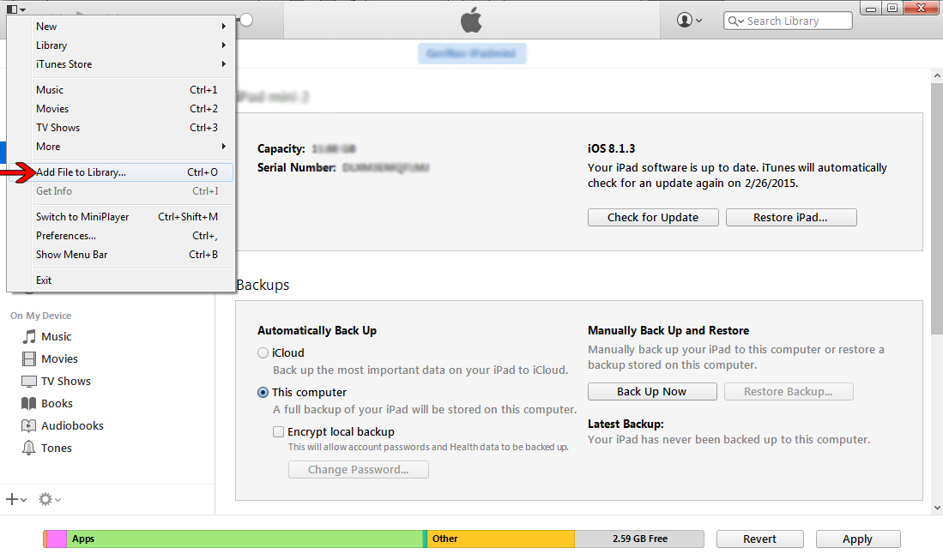Select the Books icon on device
Viewport: 943px width, 560px height.
coord(29,403)
